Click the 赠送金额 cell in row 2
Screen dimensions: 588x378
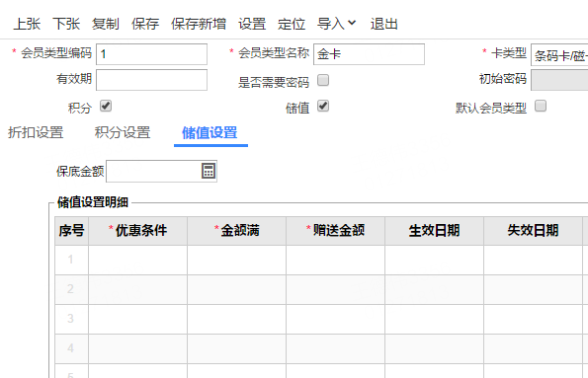point(336,289)
